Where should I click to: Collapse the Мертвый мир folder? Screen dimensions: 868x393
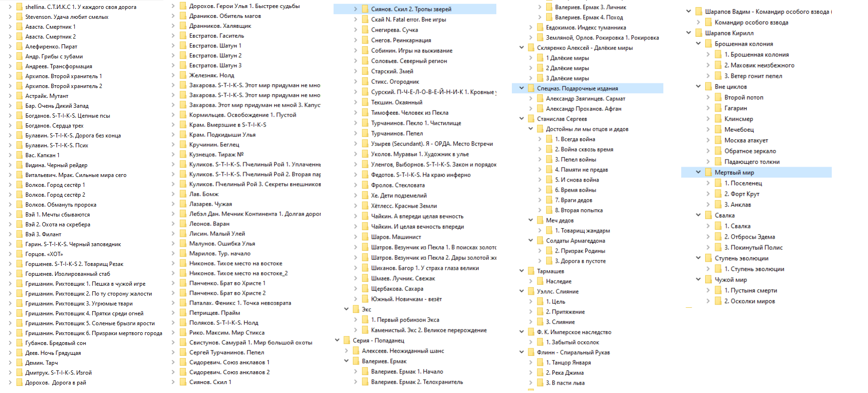[x=698, y=172]
